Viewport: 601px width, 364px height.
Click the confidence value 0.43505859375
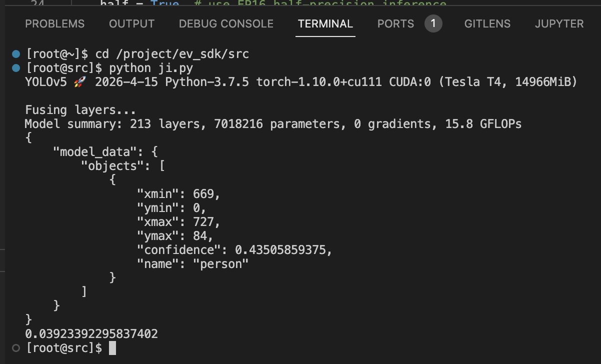pos(282,249)
